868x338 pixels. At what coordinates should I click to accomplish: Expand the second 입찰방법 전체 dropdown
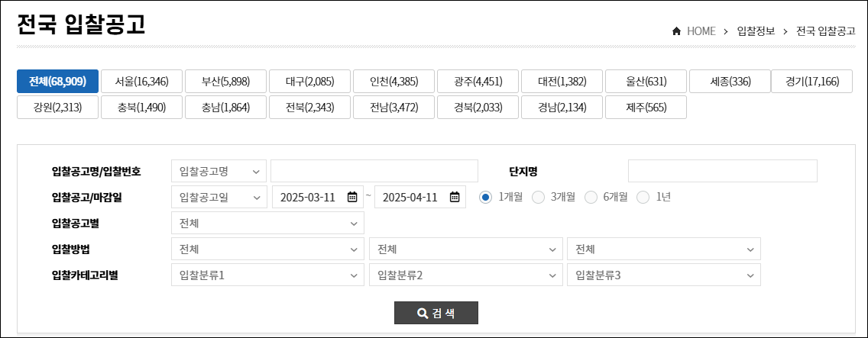pyautogui.click(x=465, y=249)
